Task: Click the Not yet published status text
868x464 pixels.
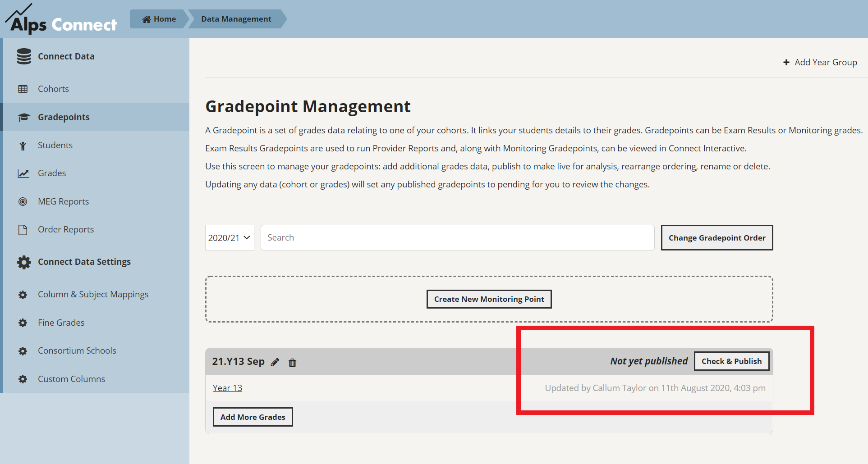Action: click(649, 361)
